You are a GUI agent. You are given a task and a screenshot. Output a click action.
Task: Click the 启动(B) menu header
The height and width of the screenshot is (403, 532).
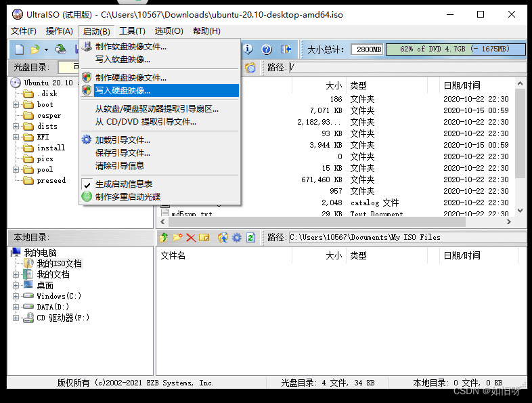point(96,32)
